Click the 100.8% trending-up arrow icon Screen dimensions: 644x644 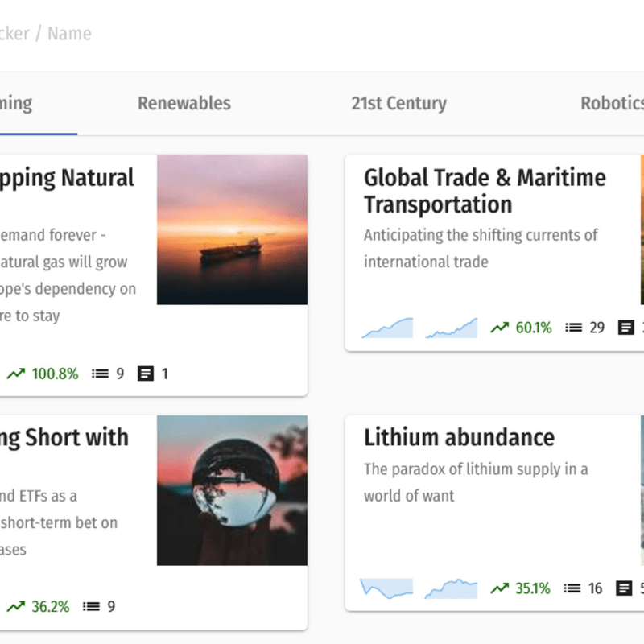[16, 374]
